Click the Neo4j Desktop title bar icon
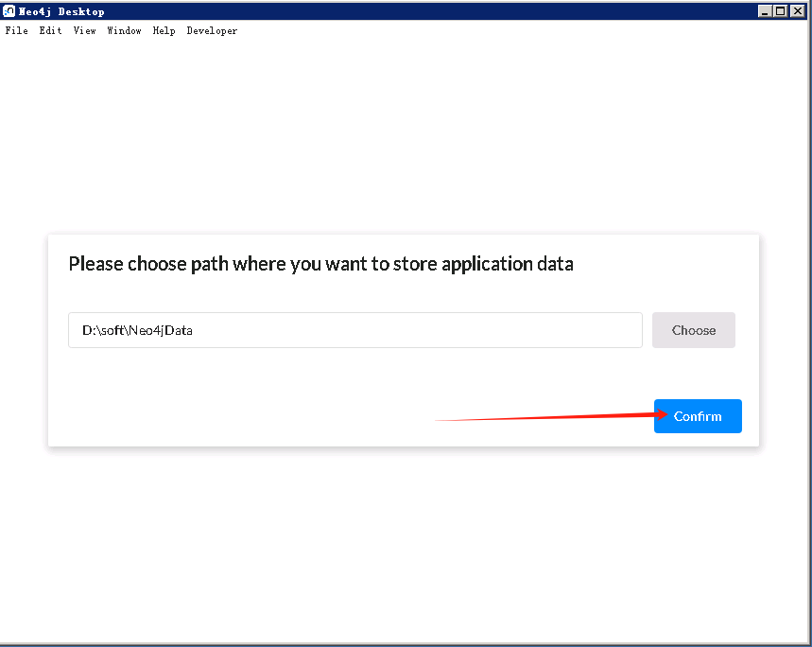The width and height of the screenshot is (812, 647). 9,11
